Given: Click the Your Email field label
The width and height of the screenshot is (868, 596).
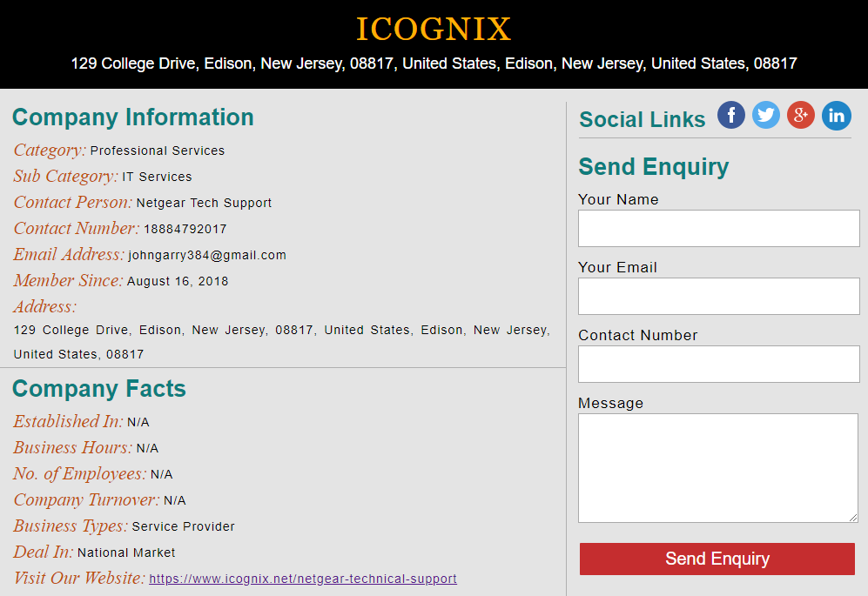Looking at the screenshot, I should pyautogui.click(x=617, y=267).
